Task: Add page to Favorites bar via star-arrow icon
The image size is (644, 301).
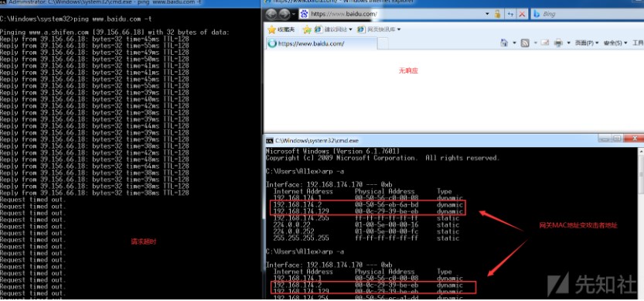Action: (x=307, y=29)
